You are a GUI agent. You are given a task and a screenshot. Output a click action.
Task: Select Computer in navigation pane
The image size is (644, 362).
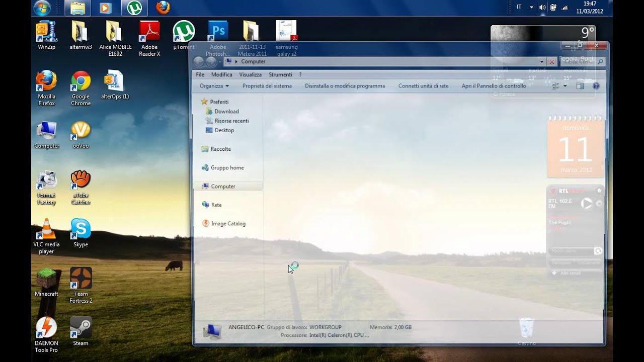[228, 186]
